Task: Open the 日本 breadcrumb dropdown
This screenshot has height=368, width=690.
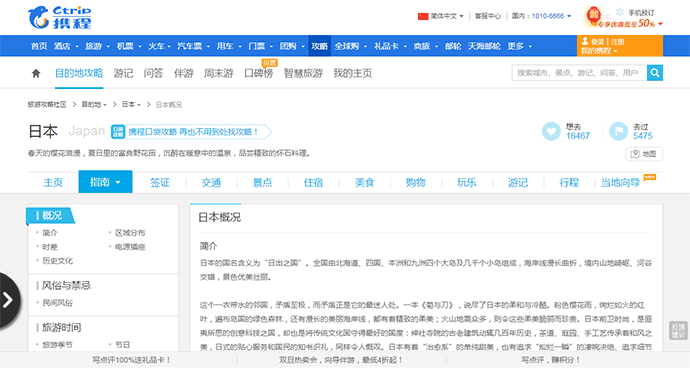Action: point(131,104)
